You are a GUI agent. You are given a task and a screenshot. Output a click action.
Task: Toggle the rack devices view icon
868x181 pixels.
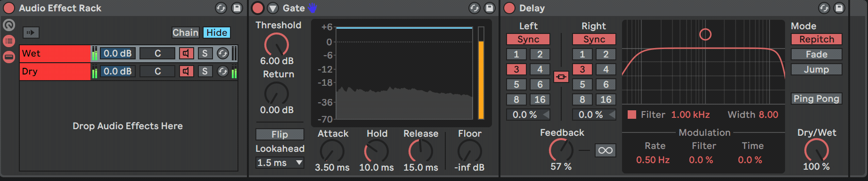click(9, 57)
